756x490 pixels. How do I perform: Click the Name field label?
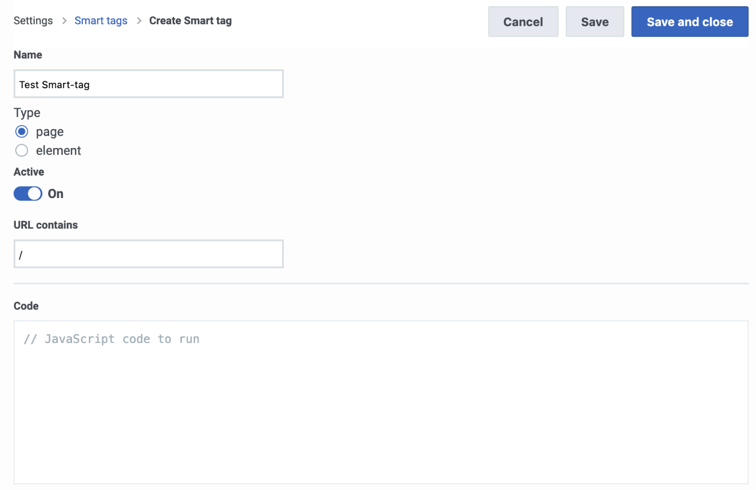point(28,54)
